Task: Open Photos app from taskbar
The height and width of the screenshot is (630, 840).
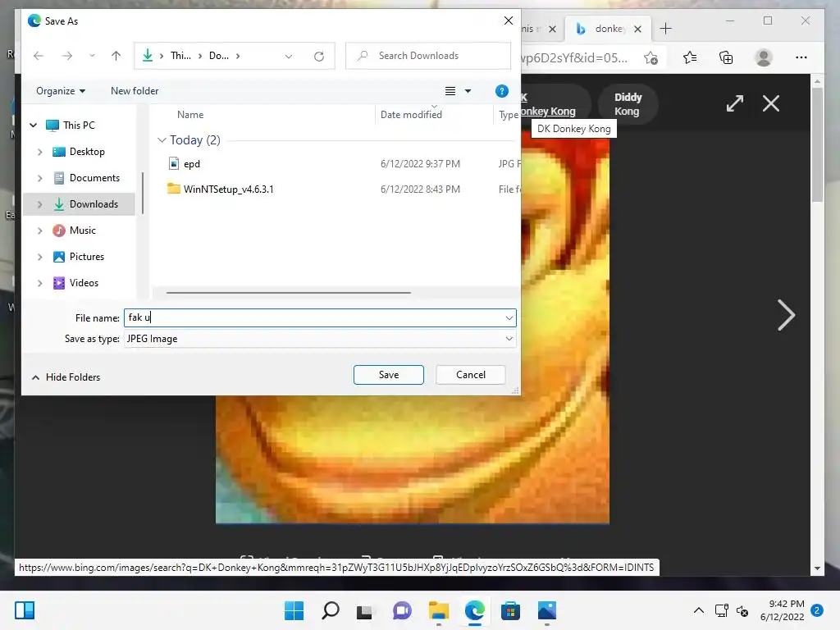Action: click(x=547, y=610)
